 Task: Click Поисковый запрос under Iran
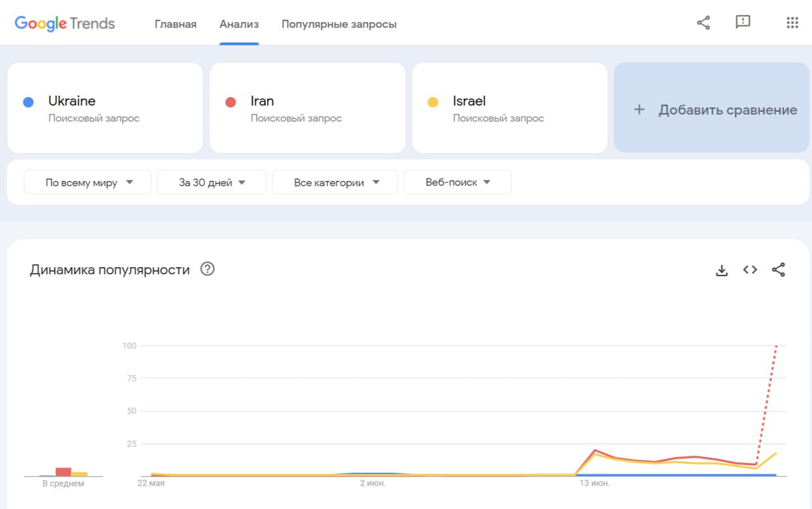tap(296, 118)
